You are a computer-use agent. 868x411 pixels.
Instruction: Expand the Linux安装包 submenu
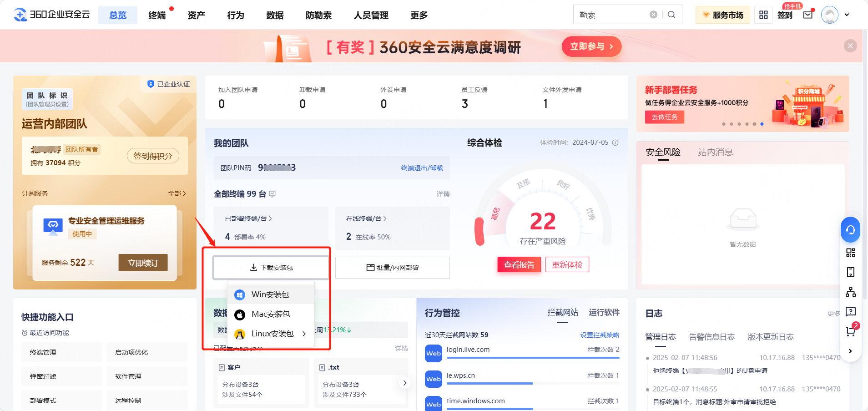click(271, 334)
